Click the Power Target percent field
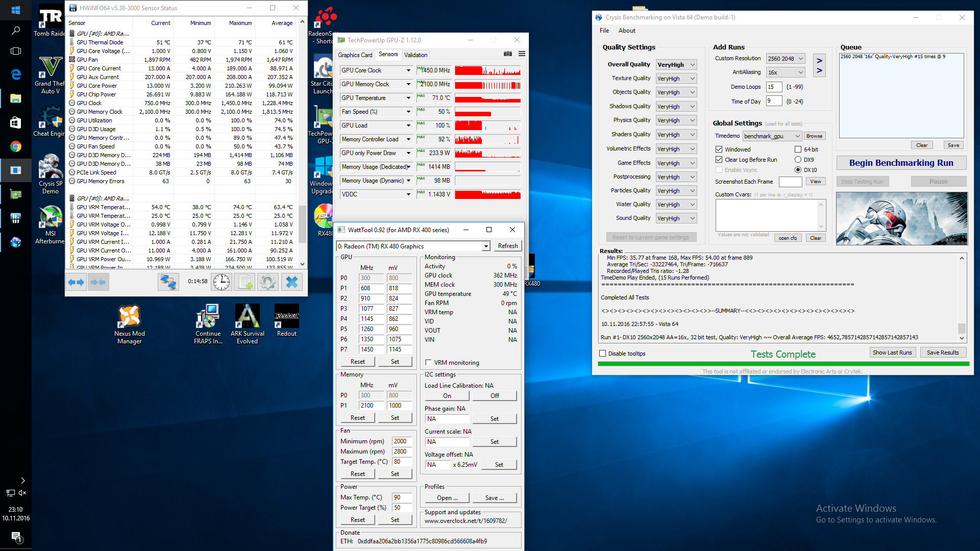 coord(401,508)
